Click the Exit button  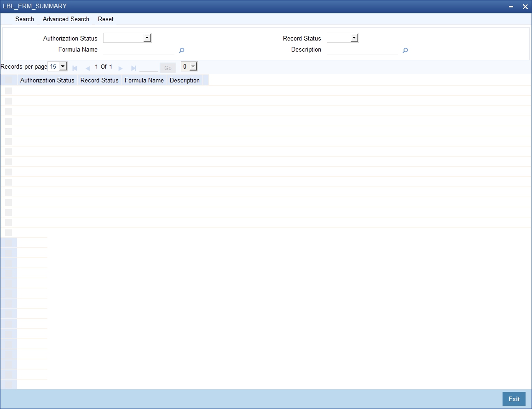514,399
